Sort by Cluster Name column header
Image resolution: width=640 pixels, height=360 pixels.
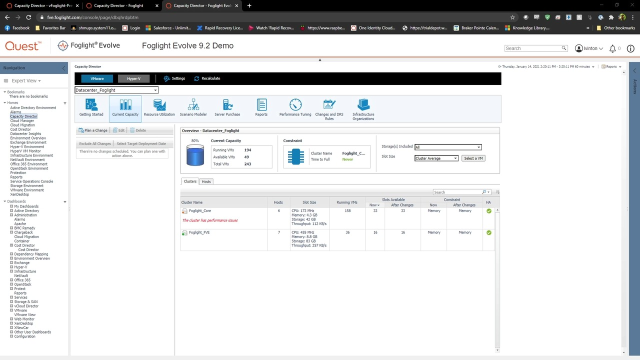click(192, 202)
